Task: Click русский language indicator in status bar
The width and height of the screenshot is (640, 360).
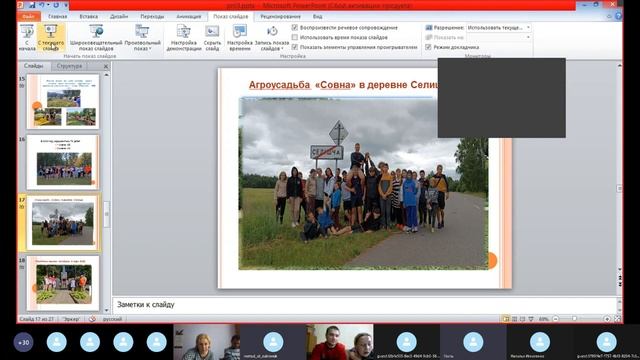Action: click(x=112, y=319)
